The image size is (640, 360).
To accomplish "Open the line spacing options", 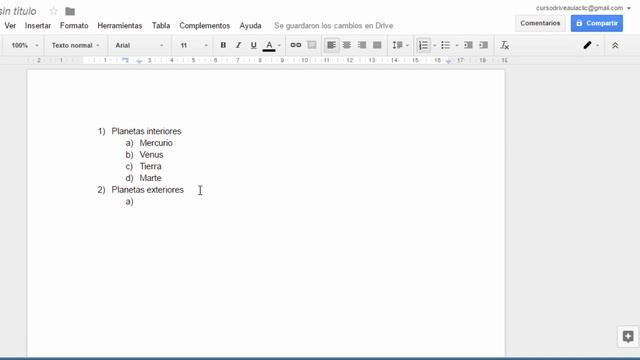I will pyautogui.click(x=400, y=45).
